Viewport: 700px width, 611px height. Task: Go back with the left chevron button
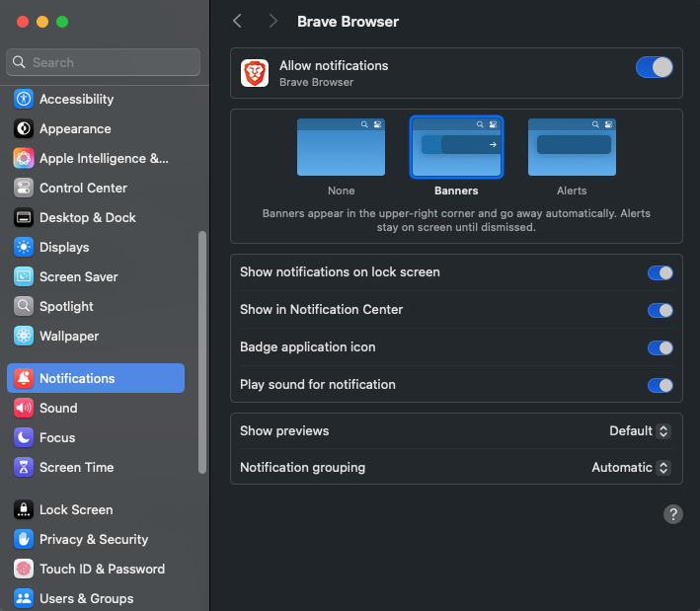point(238,21)
